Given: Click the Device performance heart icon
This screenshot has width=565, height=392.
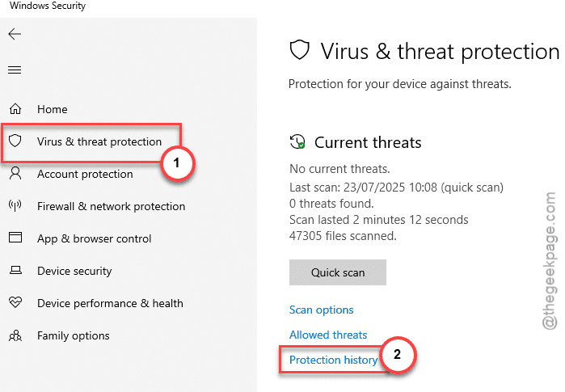Looking at the screenshot, I should [x=15, y=302].
